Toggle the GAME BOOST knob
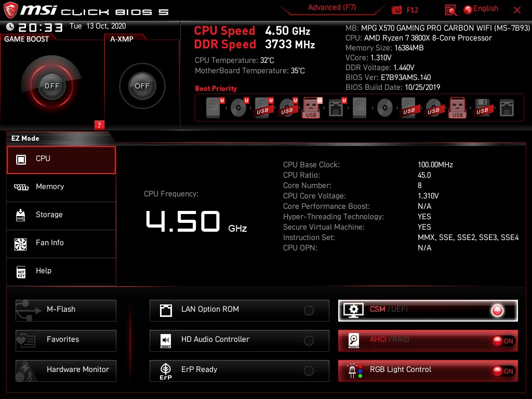532x399 pixels. tap(51, 86)
